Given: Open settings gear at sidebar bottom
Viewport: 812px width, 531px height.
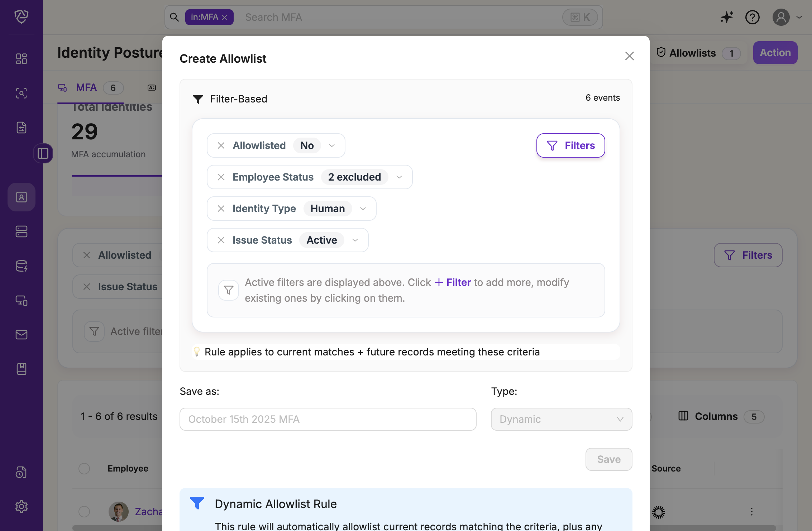Looking at the screenshot, I should pyautogui.click(x=22, y=507).
